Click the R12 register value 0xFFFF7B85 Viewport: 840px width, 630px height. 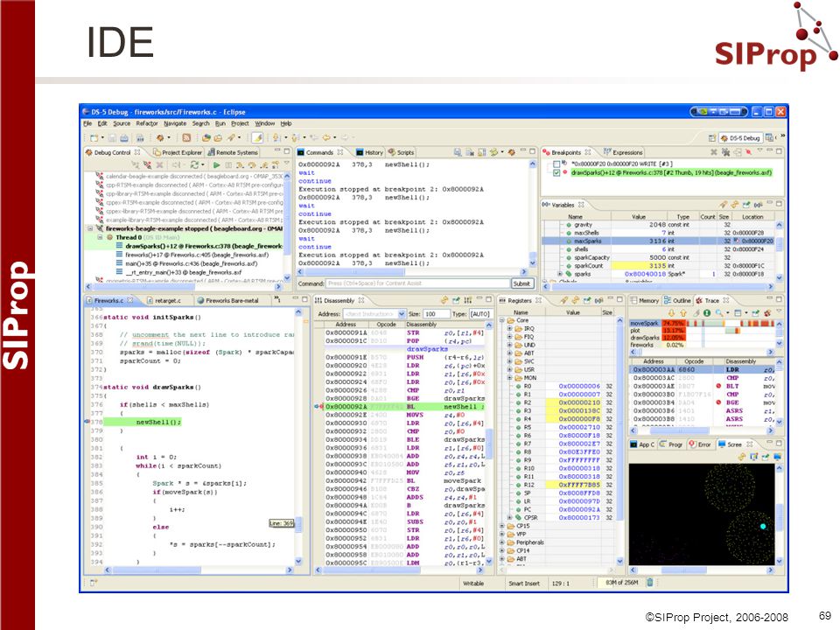point(579,485)
